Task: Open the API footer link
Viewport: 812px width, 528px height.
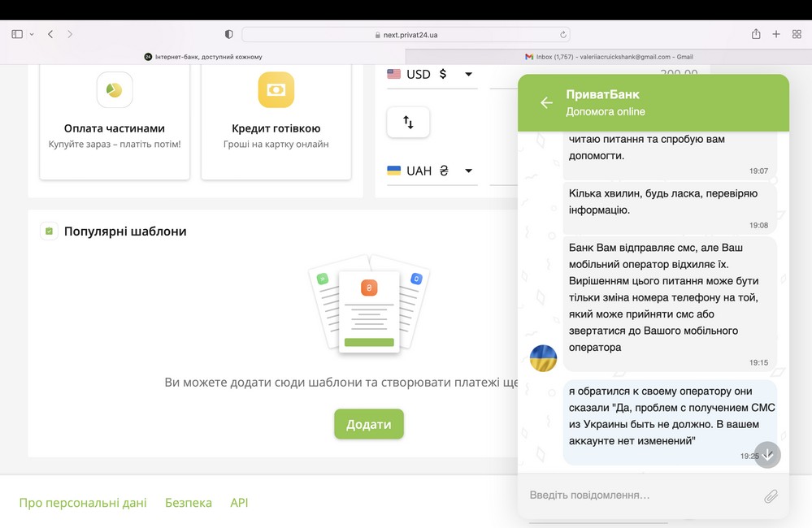Action: coord(239,503)
